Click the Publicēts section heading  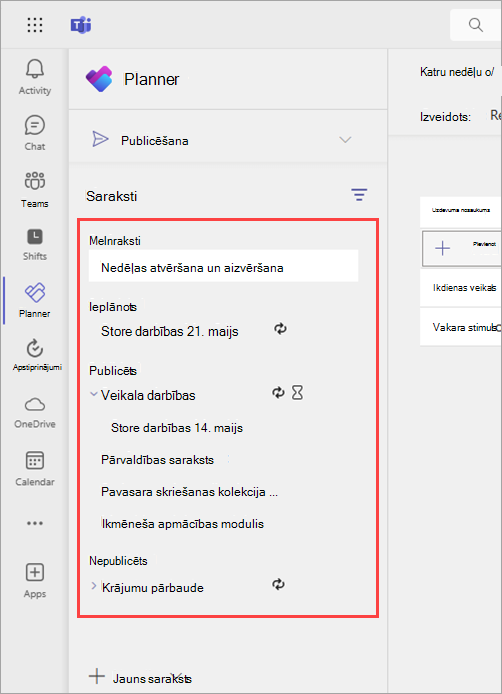[113, 370]
